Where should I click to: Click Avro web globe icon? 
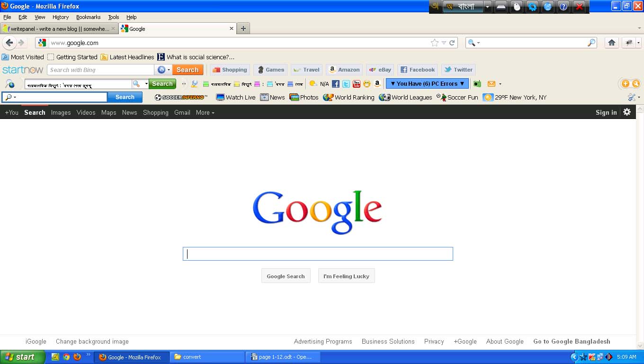coord(548,7)
